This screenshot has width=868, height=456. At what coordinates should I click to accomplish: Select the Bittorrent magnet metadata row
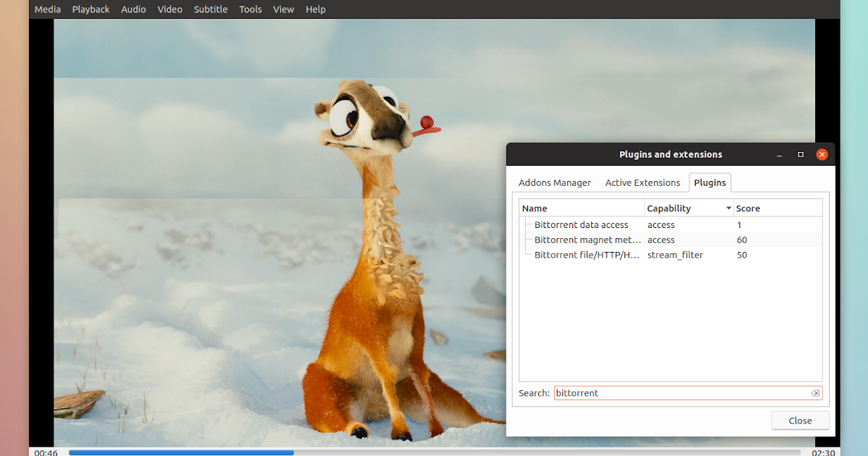tap(671, 240)
